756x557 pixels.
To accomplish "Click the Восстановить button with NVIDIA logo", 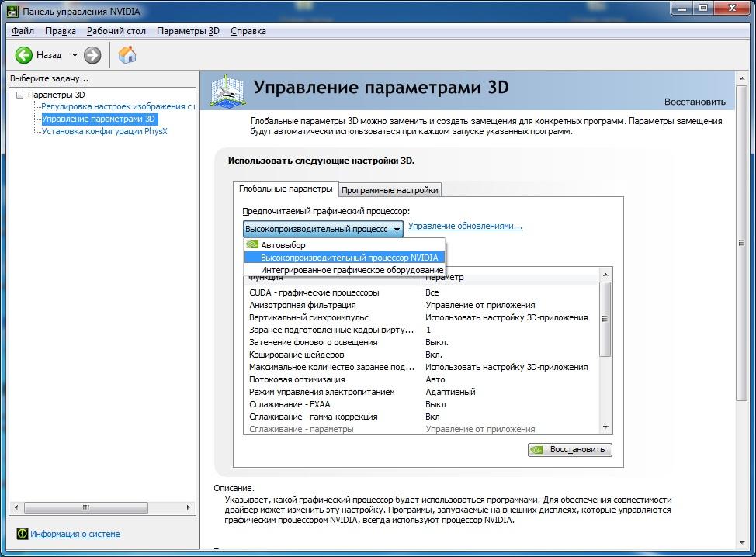I will click(570, 449).
